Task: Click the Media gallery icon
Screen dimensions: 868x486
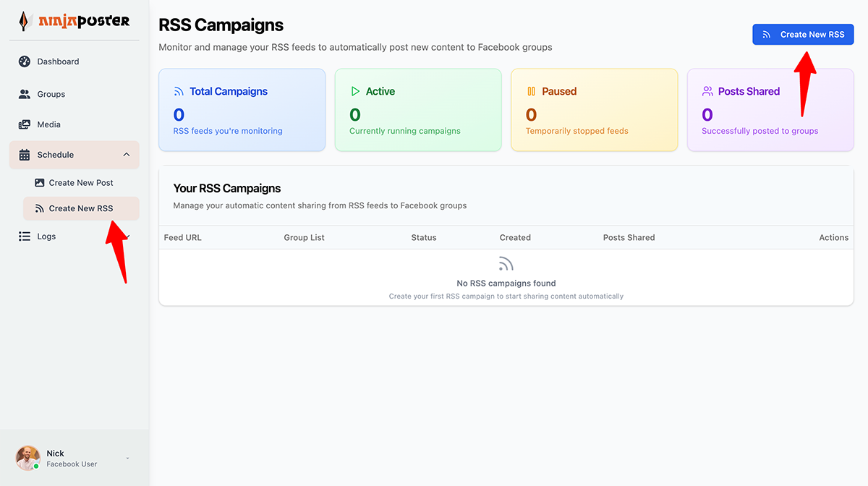Action: [25, 124]
